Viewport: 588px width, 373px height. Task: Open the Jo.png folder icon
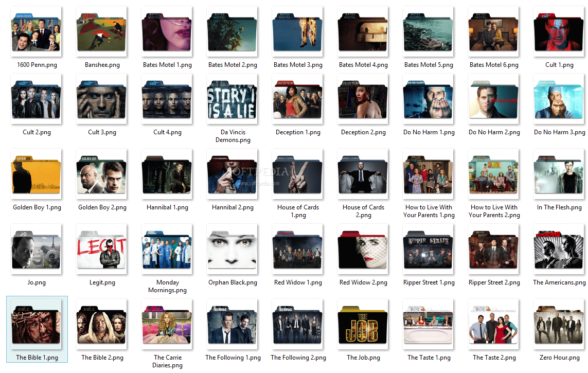(x=37, y=250)
